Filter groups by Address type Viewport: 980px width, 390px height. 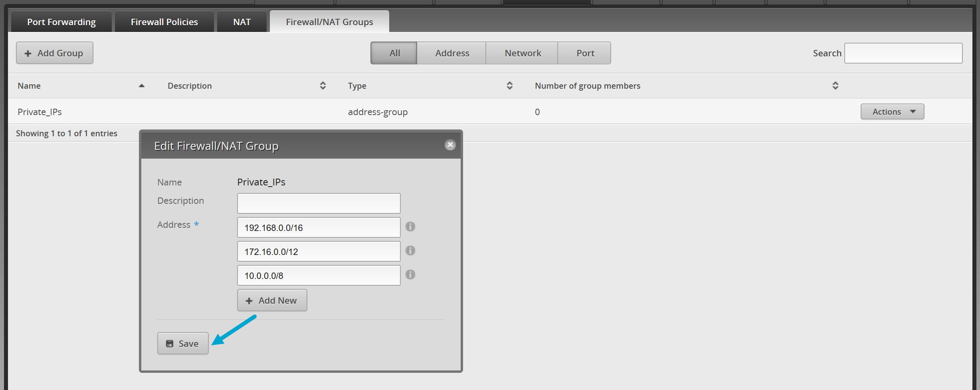(452, 53)
